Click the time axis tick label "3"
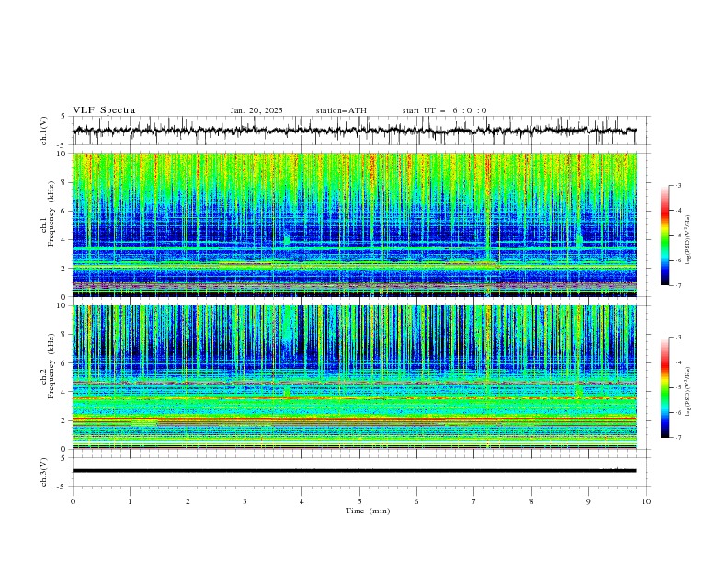 click(x=245, y=501)
